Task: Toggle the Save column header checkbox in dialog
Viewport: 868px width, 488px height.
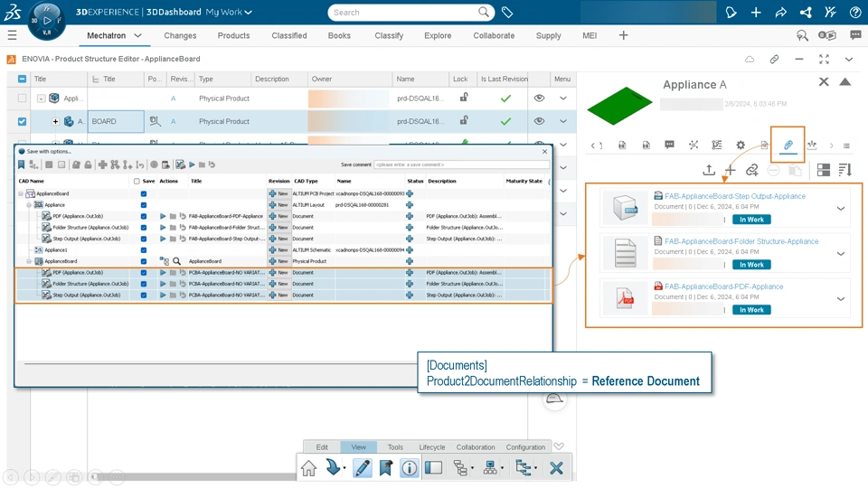Action: tap(137, 181)
